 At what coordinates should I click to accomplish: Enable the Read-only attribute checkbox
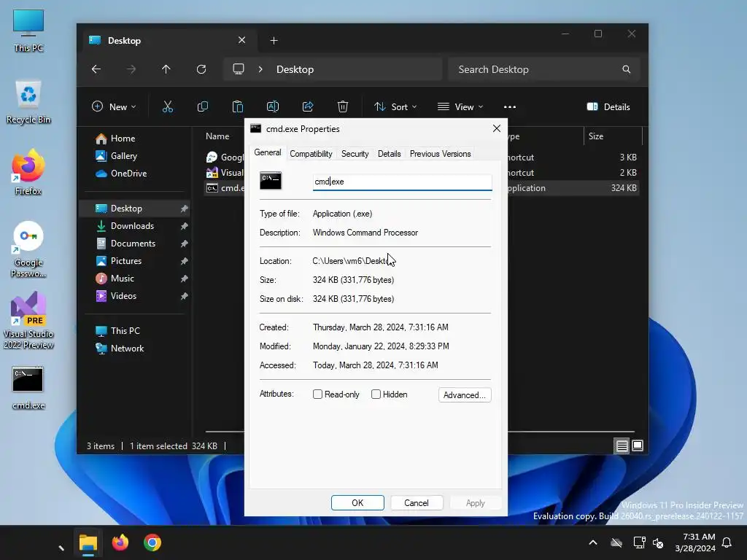318,394
